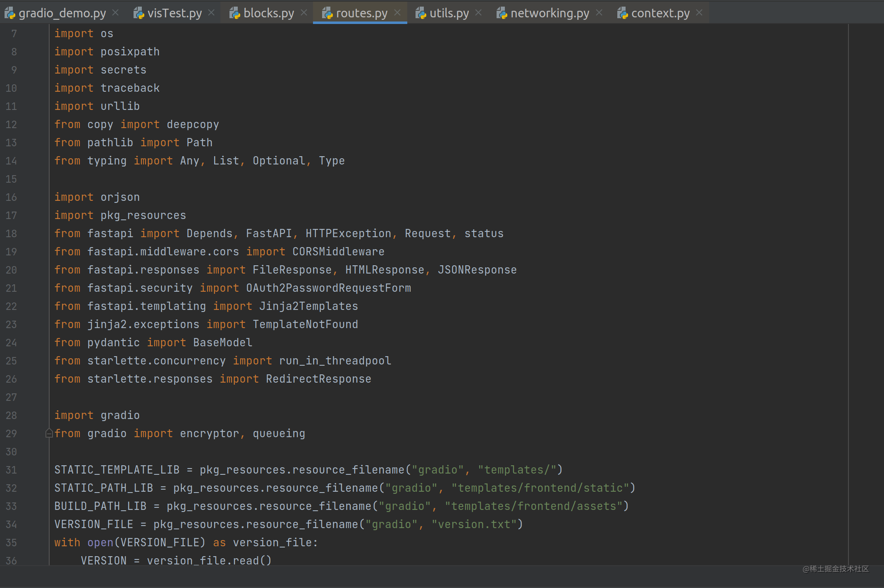Click the word posixpath on line 8
This screenshot has width=884, height=588.
(130, 52)
